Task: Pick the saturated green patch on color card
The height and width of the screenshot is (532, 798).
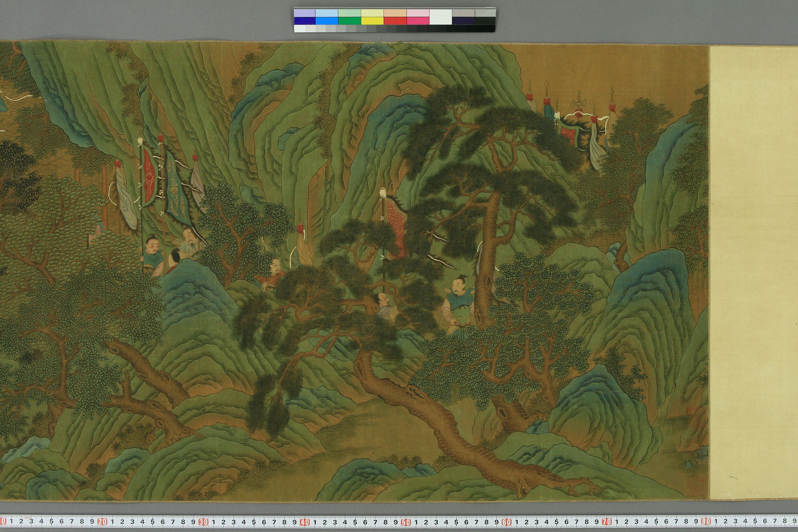Action: tap(349, 21)
